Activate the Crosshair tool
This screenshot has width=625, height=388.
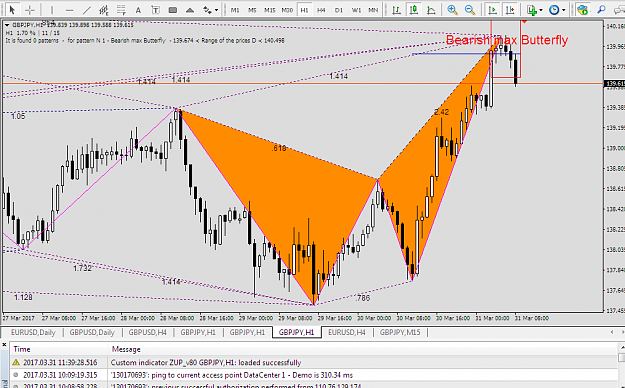coord(30,10)
